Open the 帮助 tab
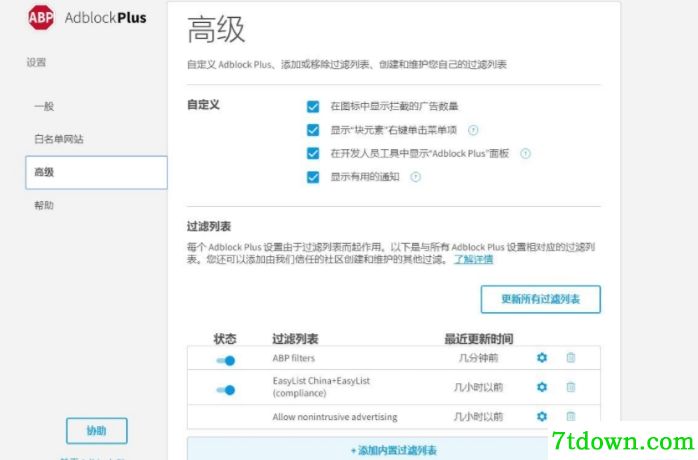Image resolution: width=698 pixels, height=460 pixels. click(44, 205)
